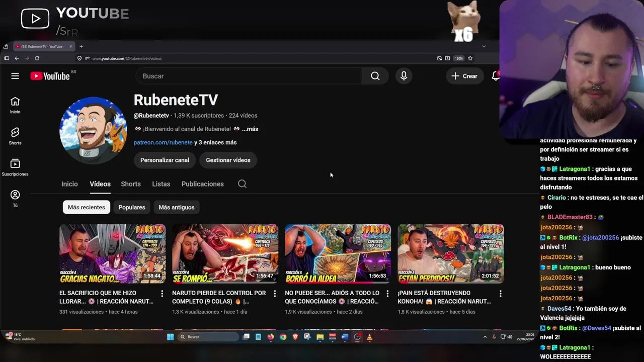Screen dimensions: 644x362
Task: Open Suscripciones in the left sidebar
Action: [15, 167]
